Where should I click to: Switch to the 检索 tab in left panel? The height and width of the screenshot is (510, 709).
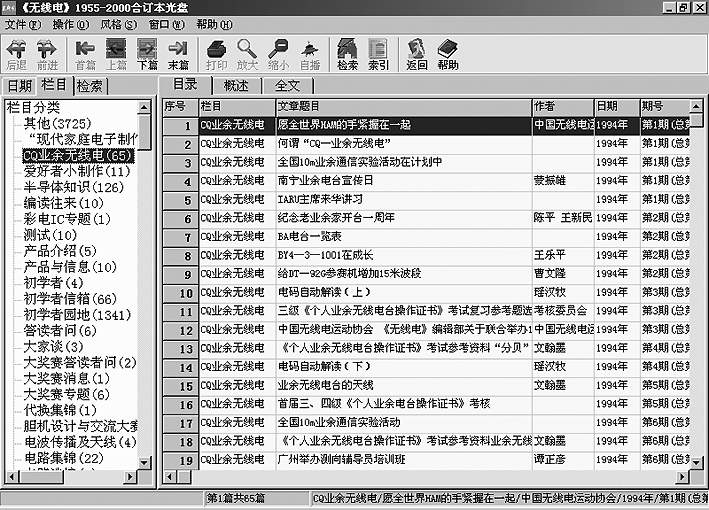90,86
